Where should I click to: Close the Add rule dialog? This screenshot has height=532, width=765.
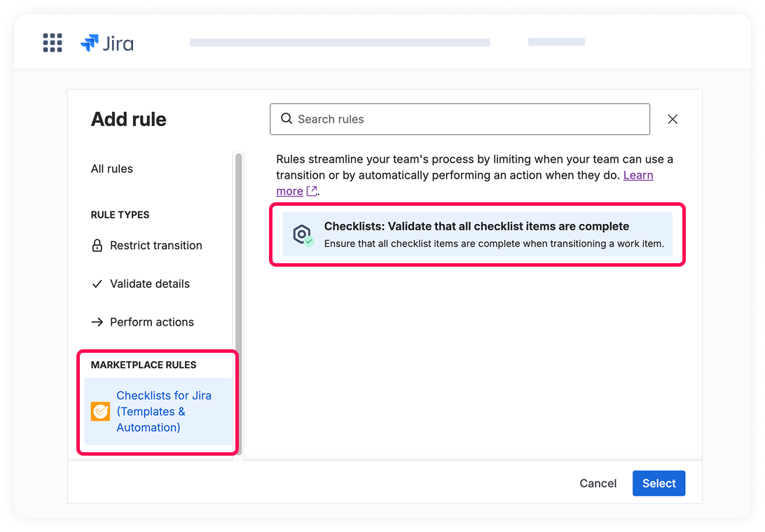[x=673, y=119]
